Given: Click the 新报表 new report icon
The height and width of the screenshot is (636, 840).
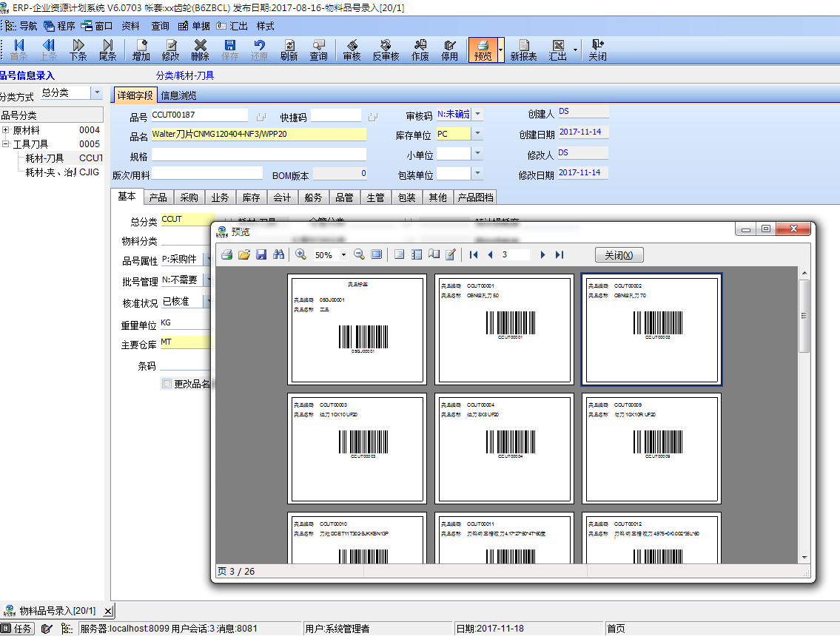Looking at the screenshot, I should point(523,50).
